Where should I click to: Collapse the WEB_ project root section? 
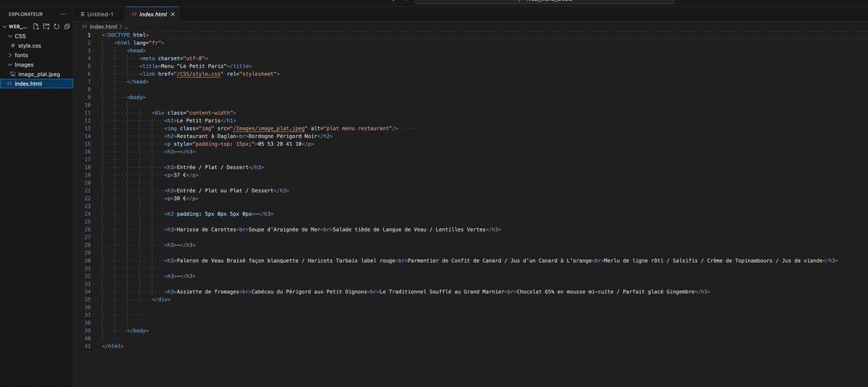coord(4,26)
